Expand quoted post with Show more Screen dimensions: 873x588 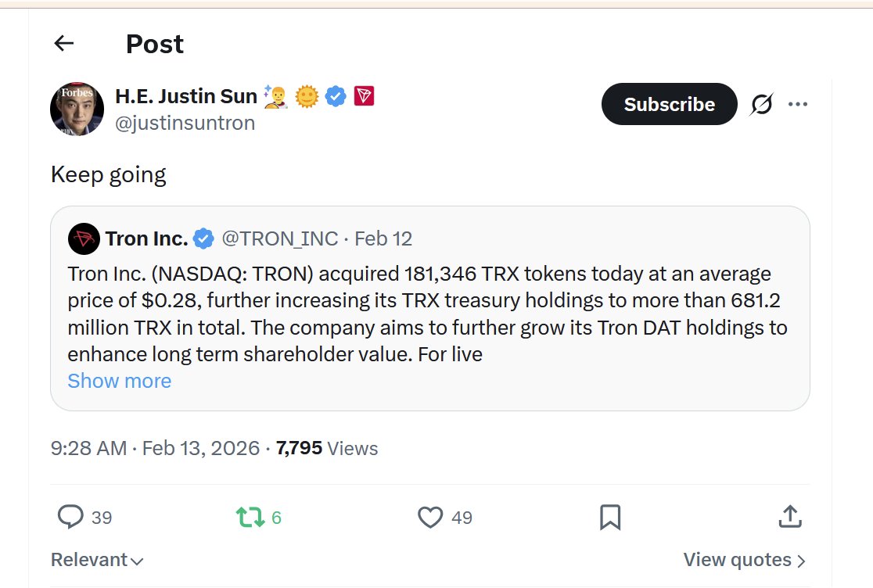tap(119, 381)
